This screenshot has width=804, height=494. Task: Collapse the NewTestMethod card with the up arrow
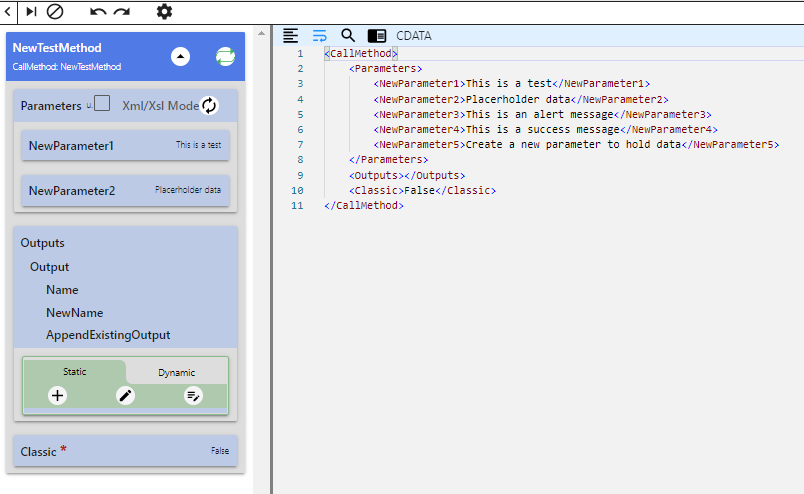(x=180, y=56)
